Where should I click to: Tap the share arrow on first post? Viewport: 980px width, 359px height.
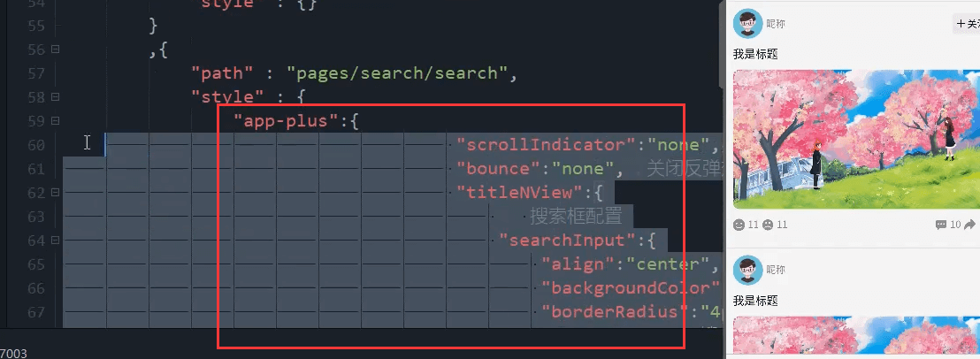(x=969, y=225)
